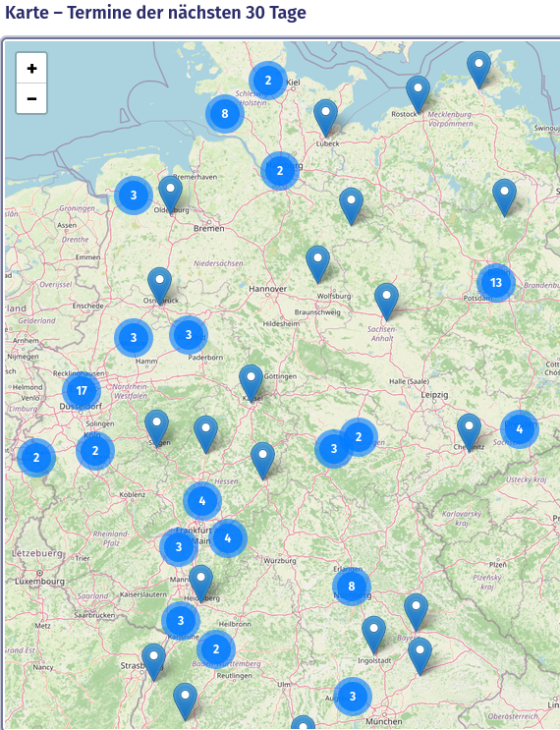Select the pin at Oldenburg

[x=170, y=195]
